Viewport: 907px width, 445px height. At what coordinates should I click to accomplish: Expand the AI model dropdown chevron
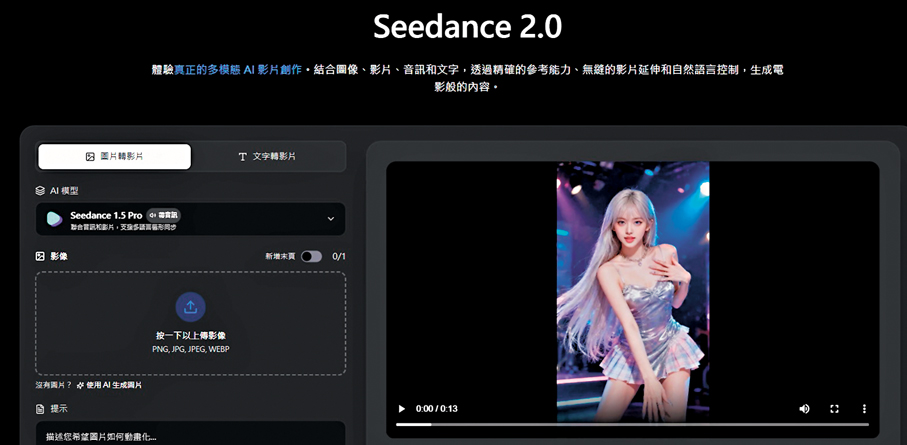(x=331, y=219)
